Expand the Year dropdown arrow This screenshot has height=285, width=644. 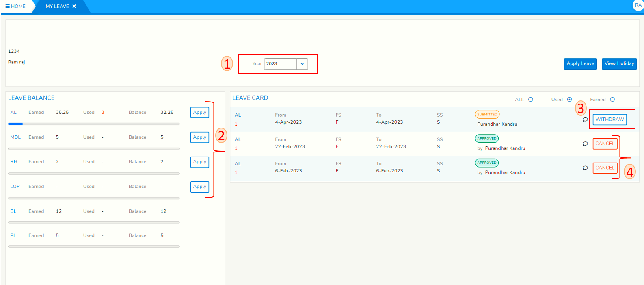[x=302, y=64]
